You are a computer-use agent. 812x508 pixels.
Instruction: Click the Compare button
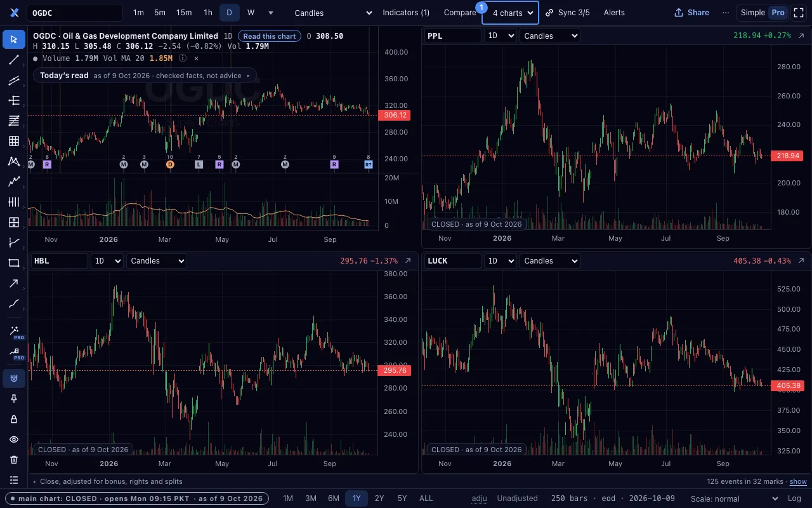point(460,13)
